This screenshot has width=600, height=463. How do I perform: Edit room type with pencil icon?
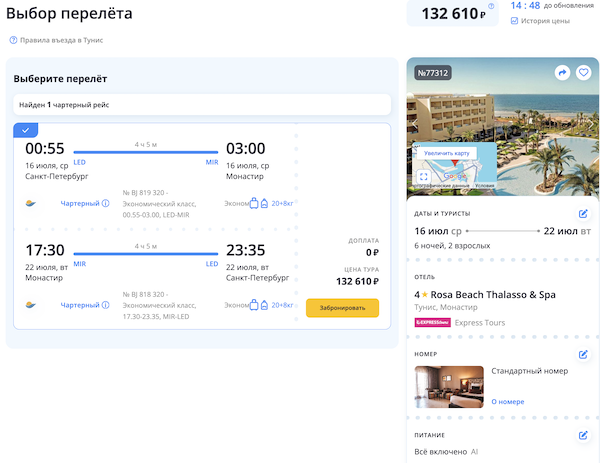(x=583, y=354)
